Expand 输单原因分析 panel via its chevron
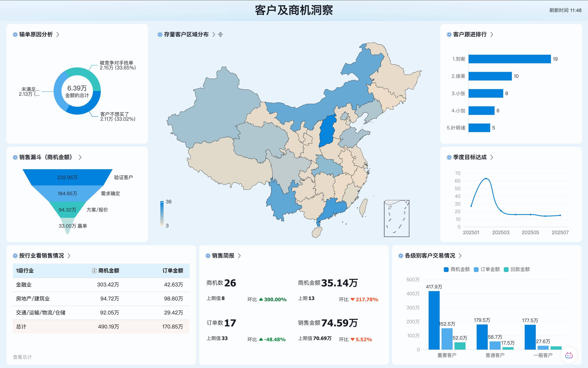Viewport: 588px width, 368px height. [x=58, y=35]
